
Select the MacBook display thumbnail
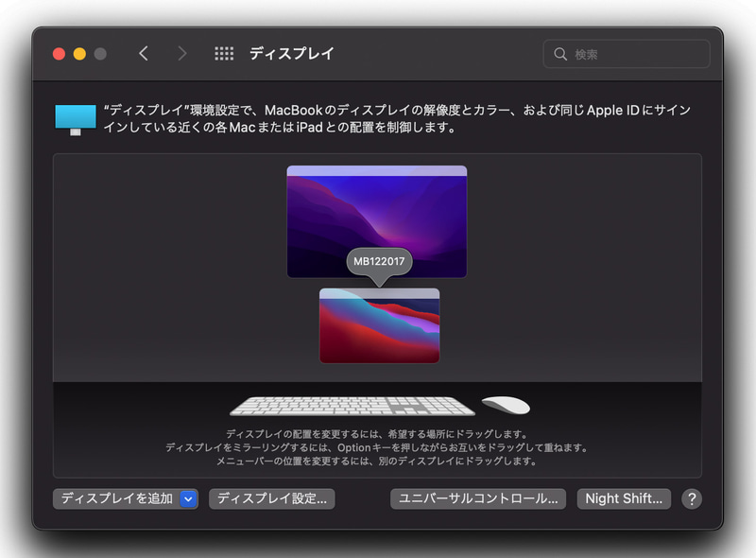[379, 326]
